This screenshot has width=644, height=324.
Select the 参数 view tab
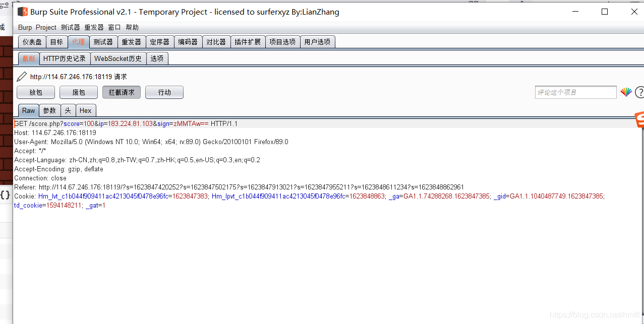(x=49, y=110)
